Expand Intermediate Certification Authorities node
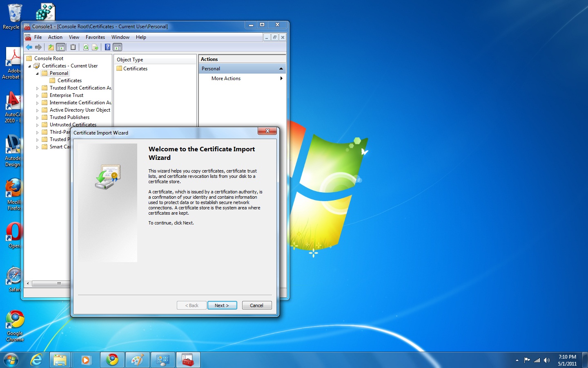 tap(37, 103)
